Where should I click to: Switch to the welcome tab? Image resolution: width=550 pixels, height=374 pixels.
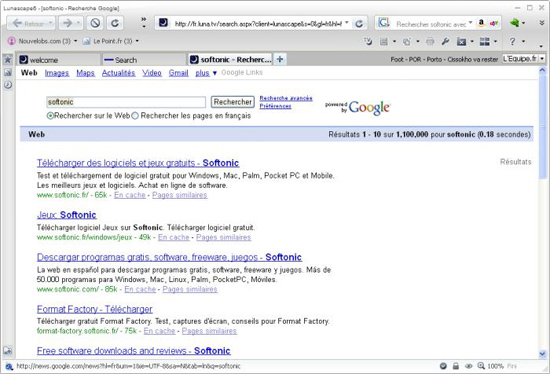coord(59,60)
